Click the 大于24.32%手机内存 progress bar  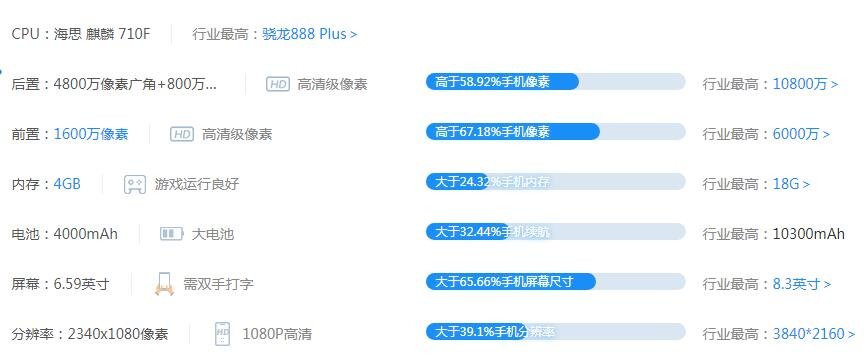pos(555,182)
